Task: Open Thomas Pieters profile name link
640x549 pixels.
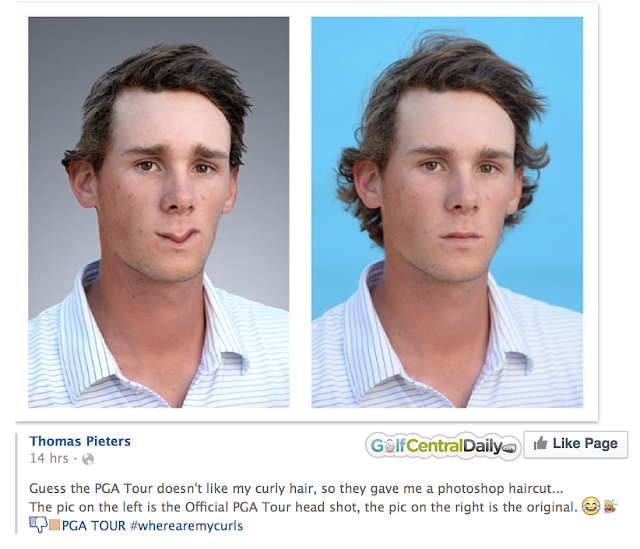Action: (x=80, y=441)
